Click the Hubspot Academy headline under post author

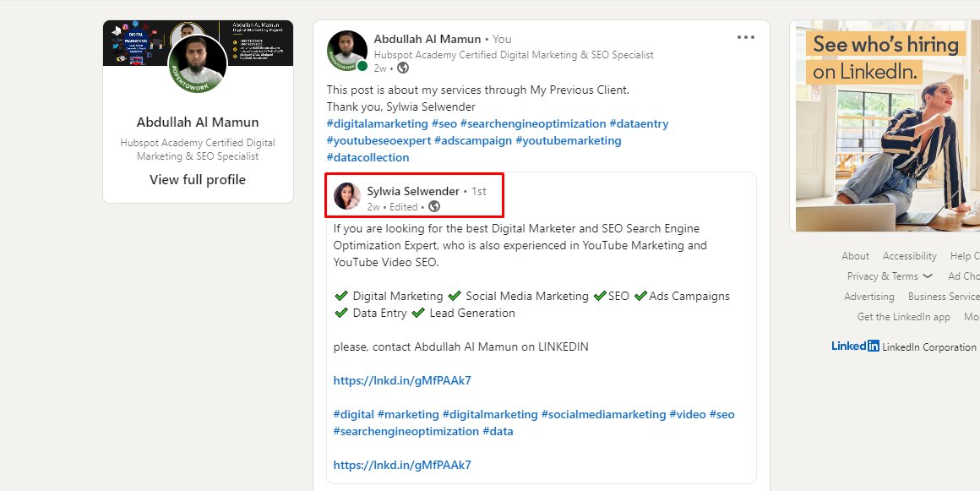(514, 55)
